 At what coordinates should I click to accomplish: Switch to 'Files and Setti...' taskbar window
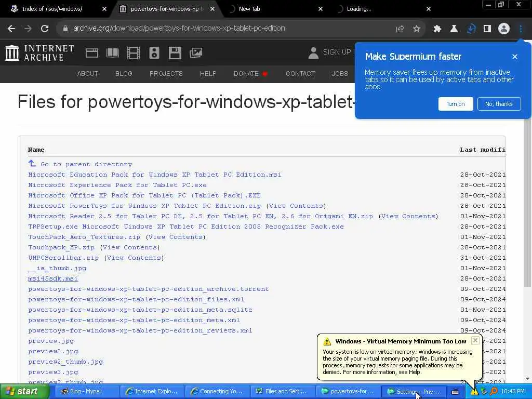click(x=283, y=392)
